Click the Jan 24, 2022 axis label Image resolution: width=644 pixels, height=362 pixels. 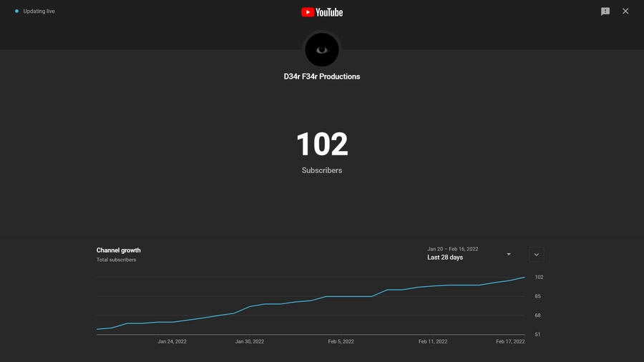coord(172,341)
